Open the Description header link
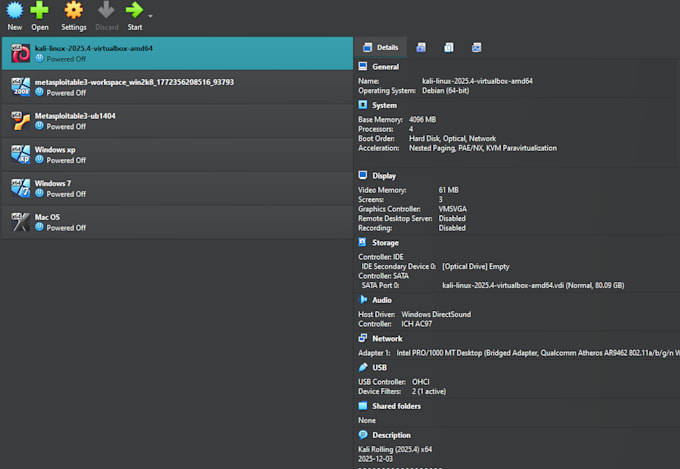 pyautogui.click(x=391, y=435)
